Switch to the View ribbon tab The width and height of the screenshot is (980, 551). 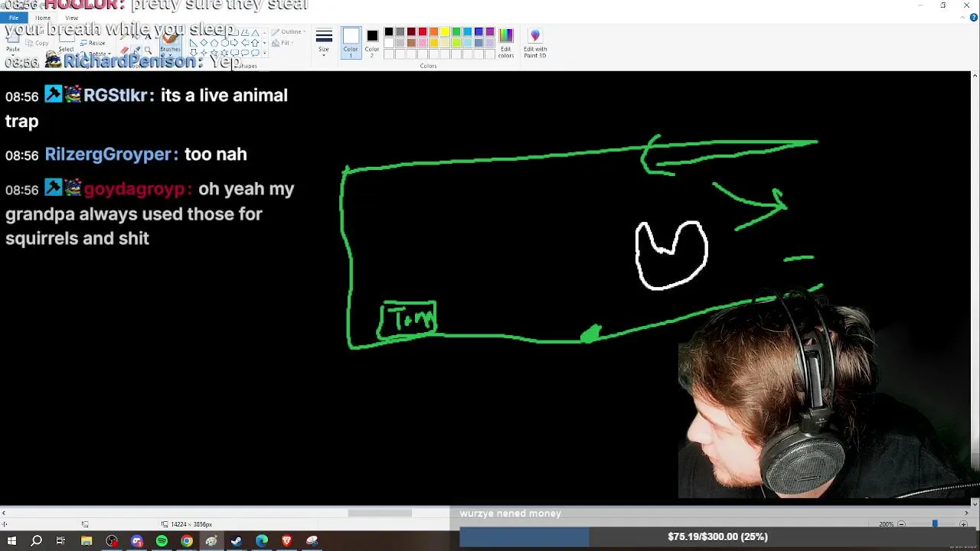pyautogui.click(x=71, y=18)
